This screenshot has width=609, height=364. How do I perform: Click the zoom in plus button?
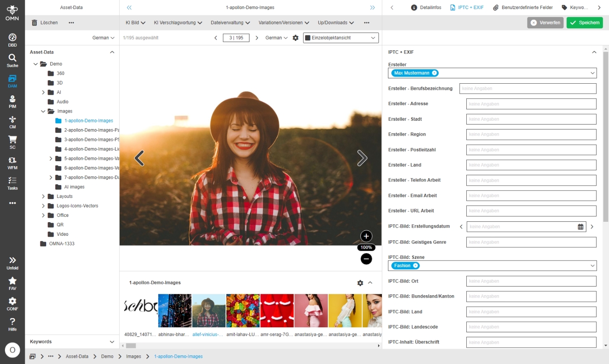366,236
